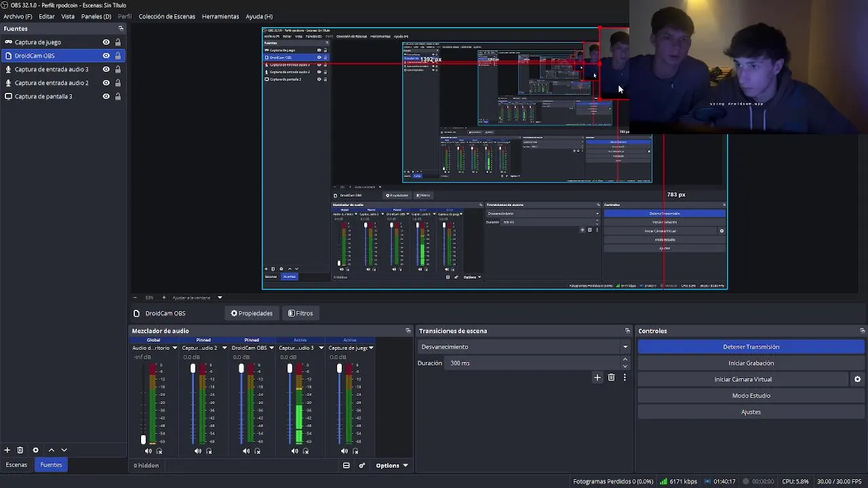Open the mixer Options dropdown
This screenshot has height=488, width=868.
click(392, 466)
